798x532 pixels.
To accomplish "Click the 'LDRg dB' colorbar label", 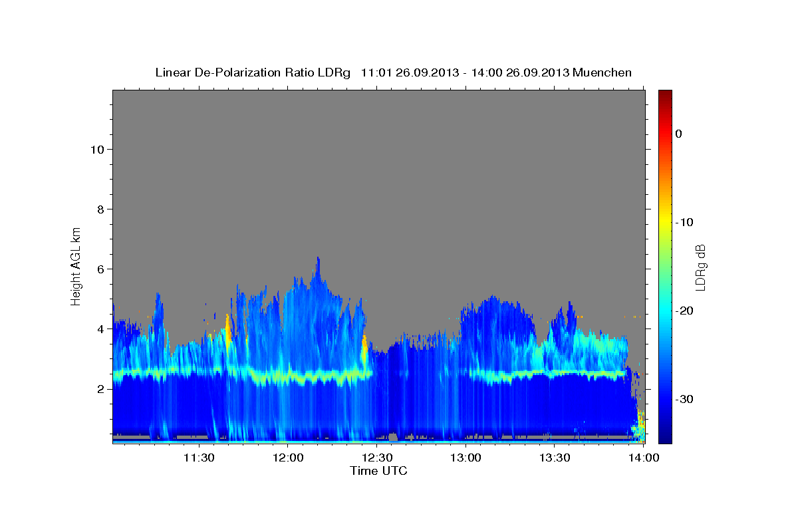I will click(x=700, y=266).
